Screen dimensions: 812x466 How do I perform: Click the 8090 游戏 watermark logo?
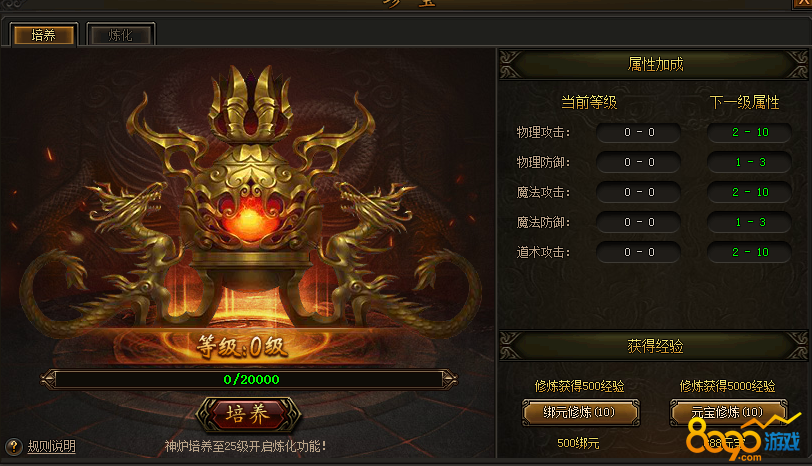(743, 440)
